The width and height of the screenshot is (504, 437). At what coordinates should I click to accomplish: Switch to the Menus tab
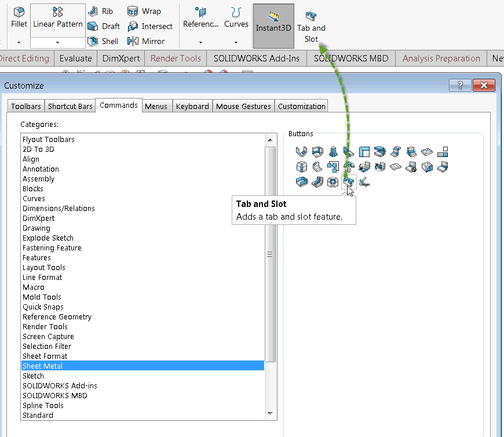coord(156,106)
